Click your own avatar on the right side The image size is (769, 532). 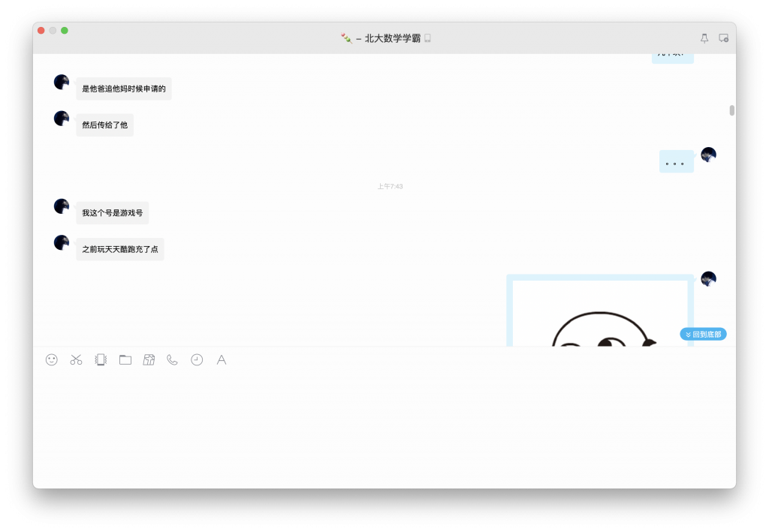pyautogui.click(x=707, y=155)
